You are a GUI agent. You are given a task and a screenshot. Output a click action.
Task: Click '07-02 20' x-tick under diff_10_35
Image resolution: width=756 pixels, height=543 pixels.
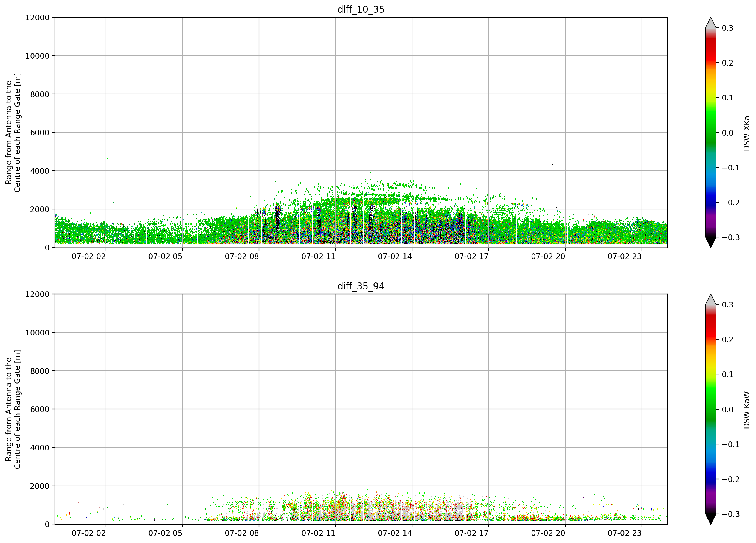[548, 256]
